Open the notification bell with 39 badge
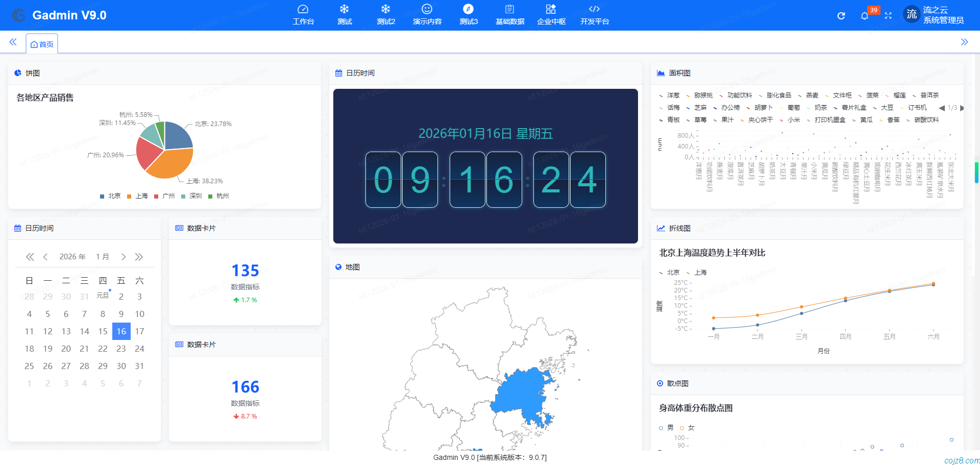 click(x=865, y=16)
